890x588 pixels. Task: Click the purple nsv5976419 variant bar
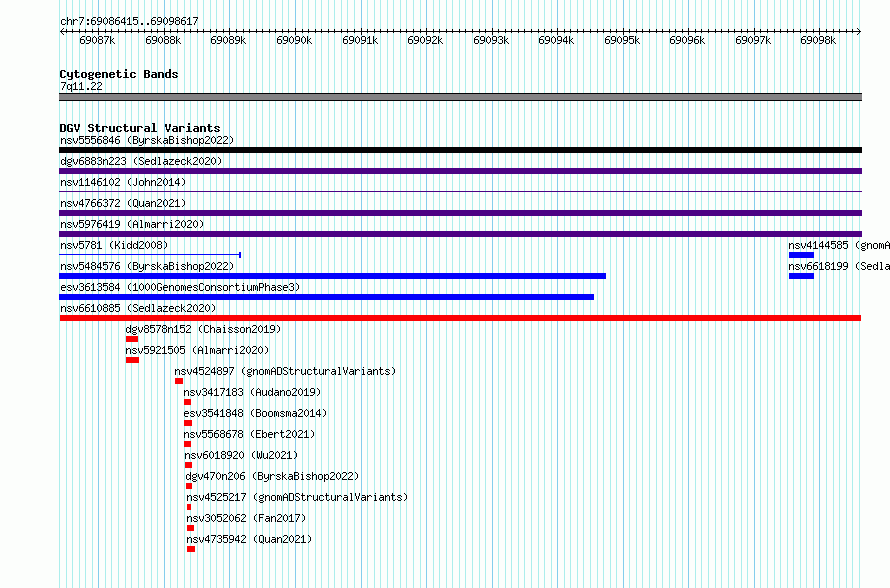pyautogui.click(x=460, y=234)
